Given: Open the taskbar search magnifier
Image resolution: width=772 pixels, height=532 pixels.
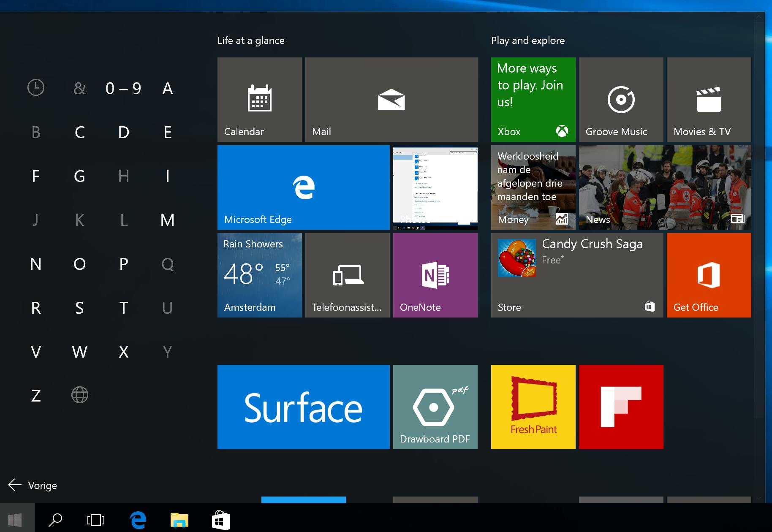Looking at the screenshot, I should pos(55,520).
